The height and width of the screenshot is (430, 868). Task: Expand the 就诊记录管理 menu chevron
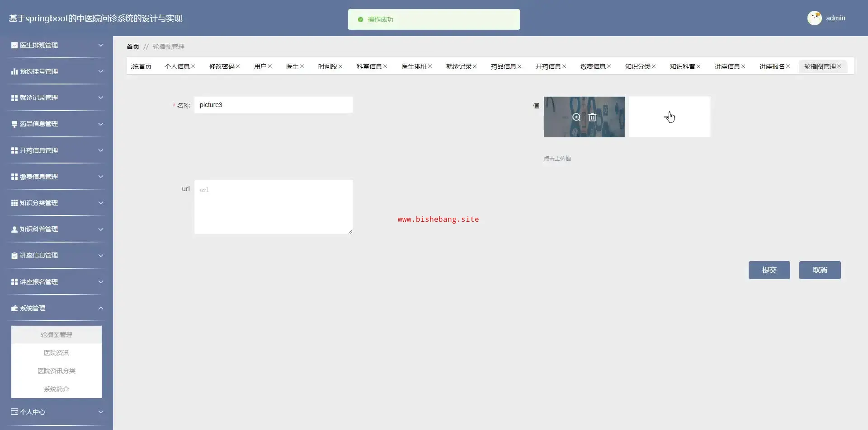tap(101, 98)
